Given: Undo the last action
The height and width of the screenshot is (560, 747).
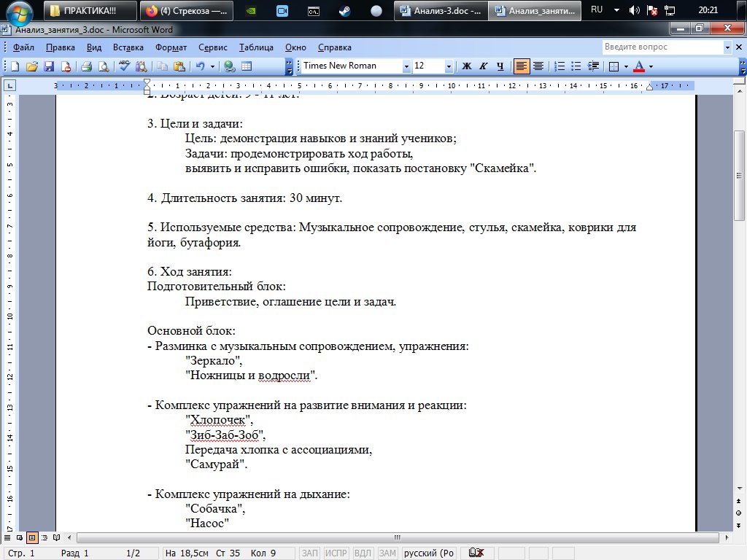Looking at the screenshot, I should tap(200, 66).
